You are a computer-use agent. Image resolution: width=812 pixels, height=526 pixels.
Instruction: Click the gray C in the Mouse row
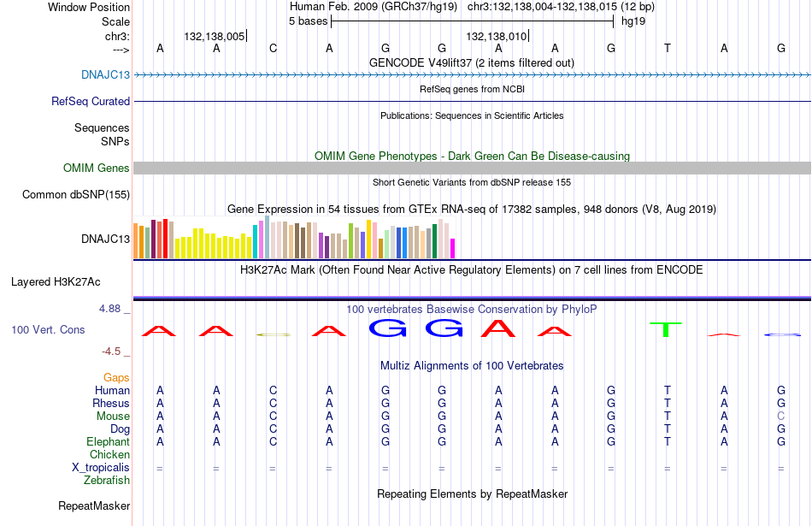(x=781, y=417)
